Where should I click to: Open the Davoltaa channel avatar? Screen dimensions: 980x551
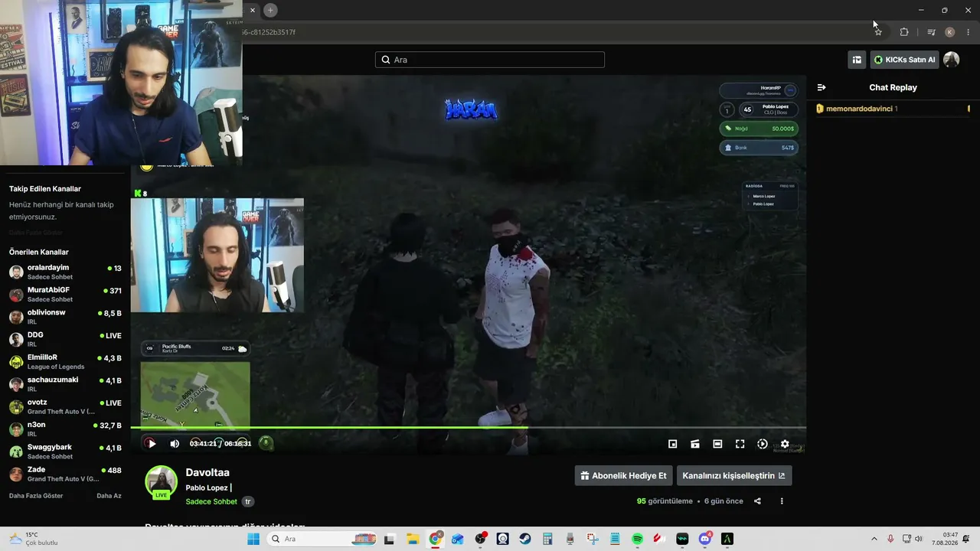(162, 482)
